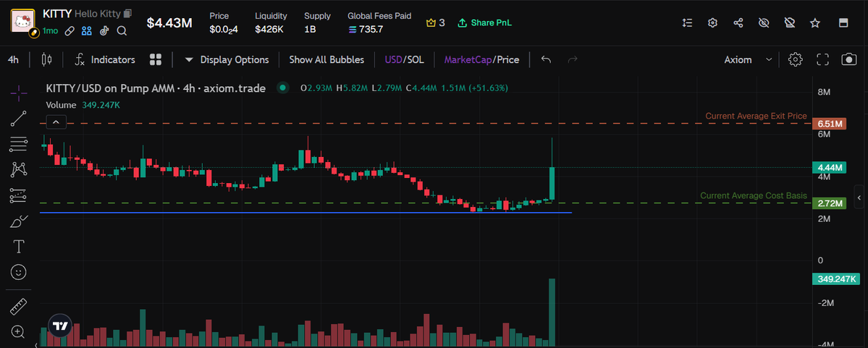The height and width of the screenshot is (348, 868).
Task: Enter fullscreen chart mode
Action: [x=822, y=60]
